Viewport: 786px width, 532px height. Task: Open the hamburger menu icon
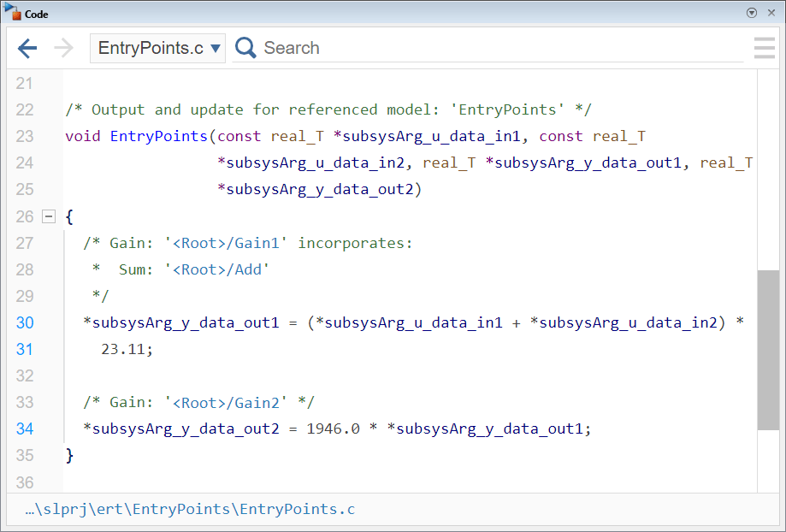coord(764,48)
